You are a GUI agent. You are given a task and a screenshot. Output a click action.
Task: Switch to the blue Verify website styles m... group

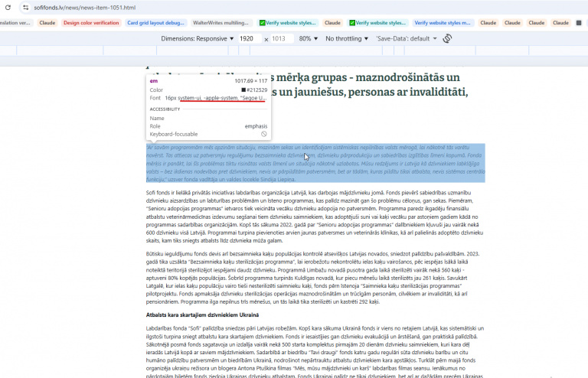point(443,23)
